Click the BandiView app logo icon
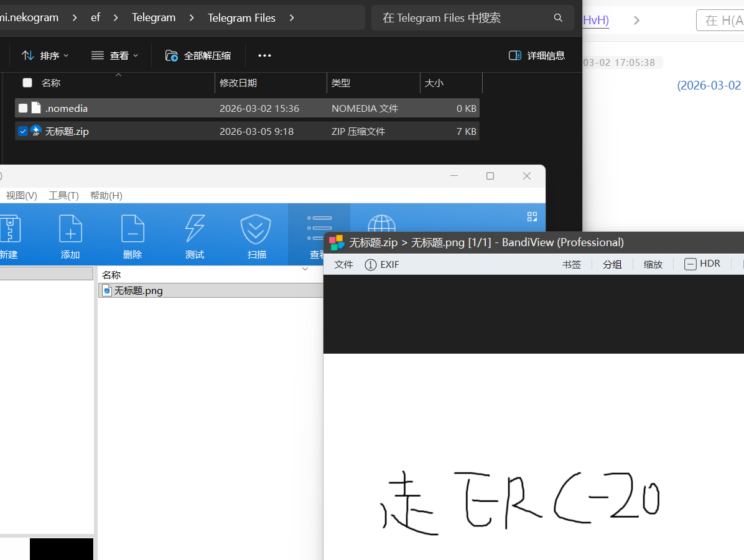Screen dimensions: 744x560 tap(337, 242)
